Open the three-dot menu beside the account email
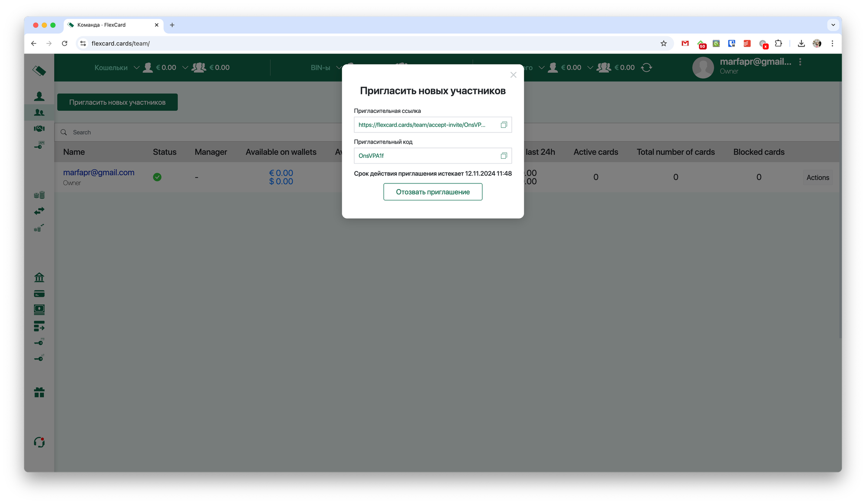This screenshot has height=504, width=866. click(800, 62)
